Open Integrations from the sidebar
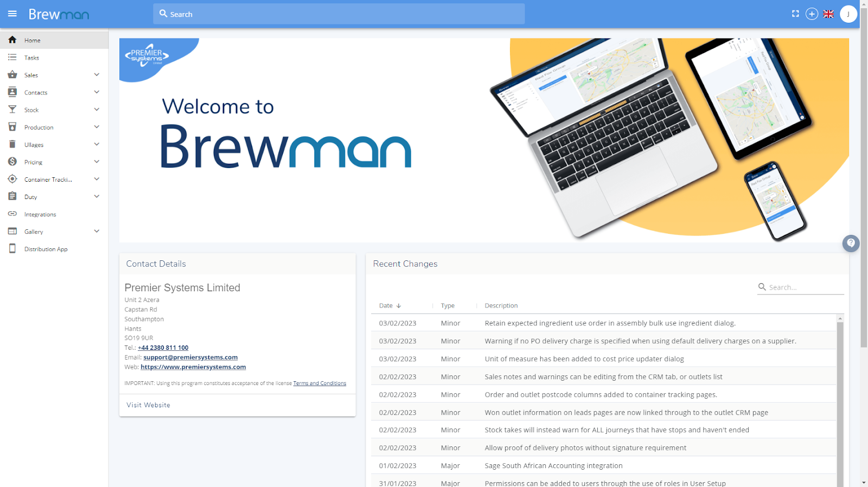Viewport: 868px width, 487px height. [54, 214]
